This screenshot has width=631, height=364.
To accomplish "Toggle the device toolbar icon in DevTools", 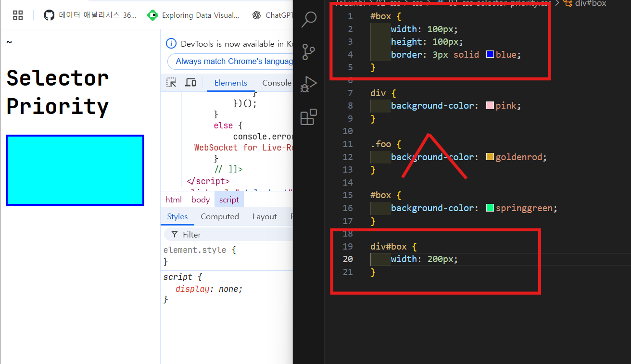I will pyautogui.click(x=190, y=83).
